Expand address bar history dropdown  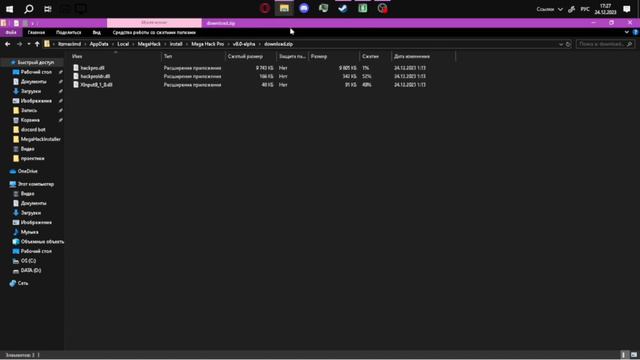click(561, 44)
